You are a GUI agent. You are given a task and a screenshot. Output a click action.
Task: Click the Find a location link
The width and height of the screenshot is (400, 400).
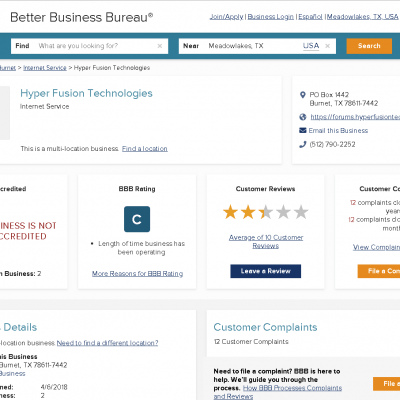tap(145, 149)
